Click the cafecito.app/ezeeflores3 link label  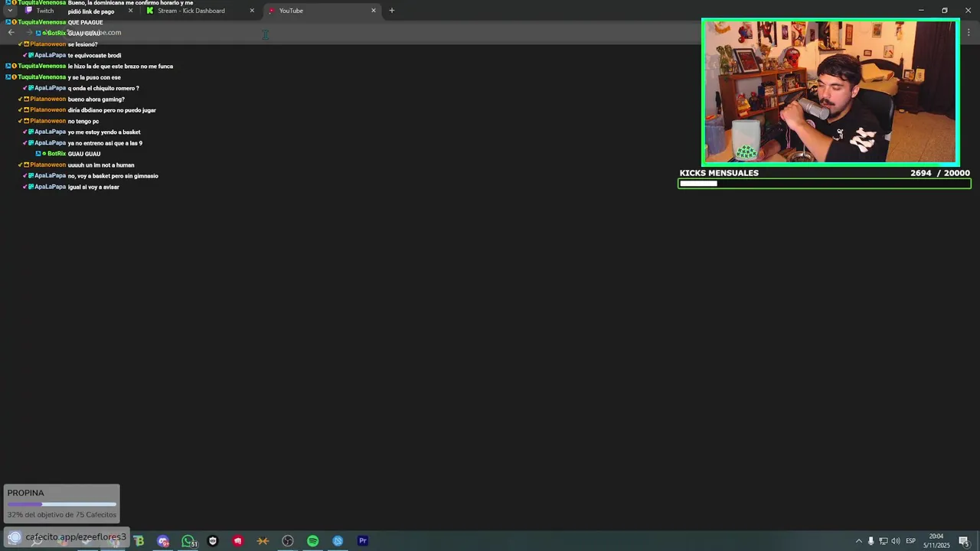tap(76, 537)
